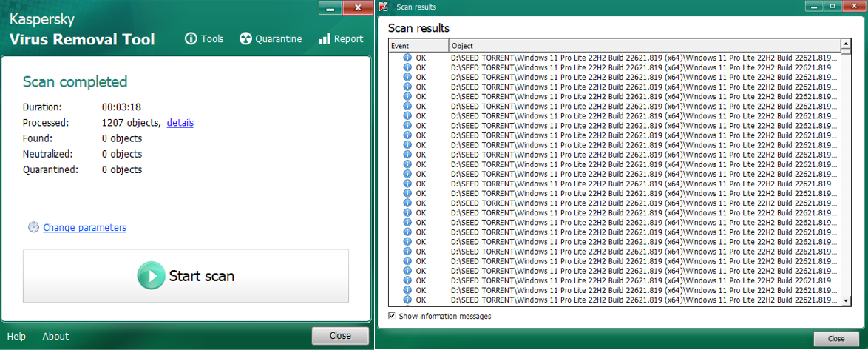
Task: Close the Scan results window via Close button
Action: pos(836,338)
